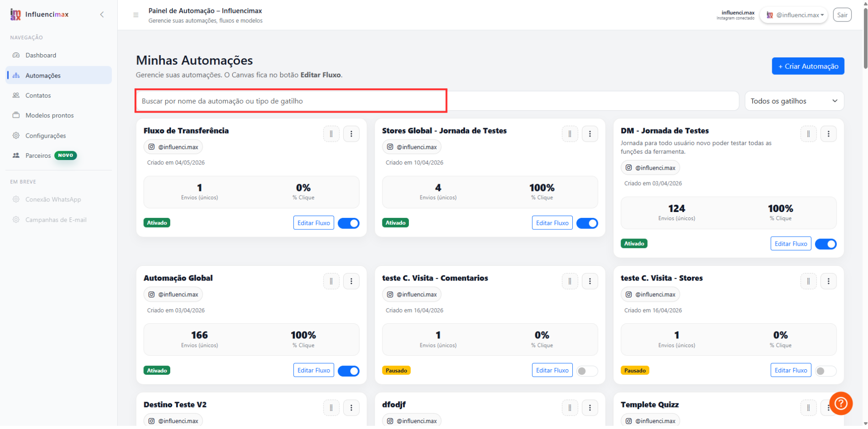
Task: Click the Influencimax logo icon
Action: 16,15
